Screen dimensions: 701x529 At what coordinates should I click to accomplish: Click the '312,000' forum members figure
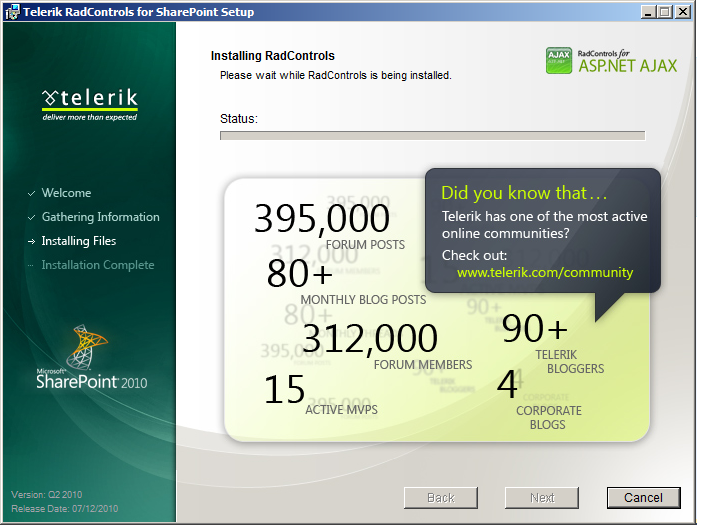tap(370, 339)
